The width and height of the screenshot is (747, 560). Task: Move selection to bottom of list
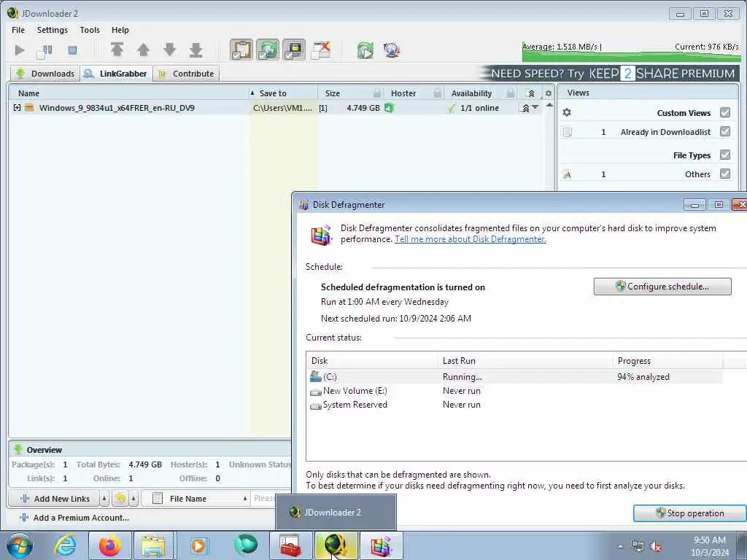pyautogui.click(x=196, y=50)
